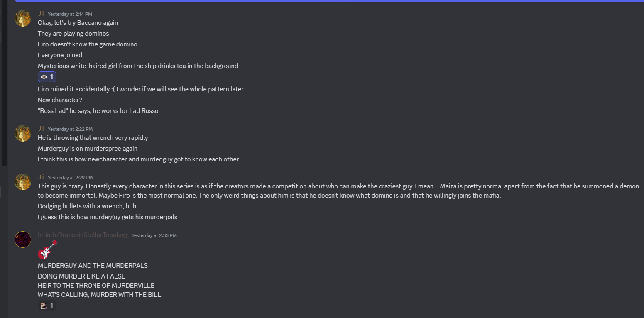This screenshot has width=644, height=318.
Task: Click the Jii username at 2:29 PM
Action: click(x=41, y=177)
